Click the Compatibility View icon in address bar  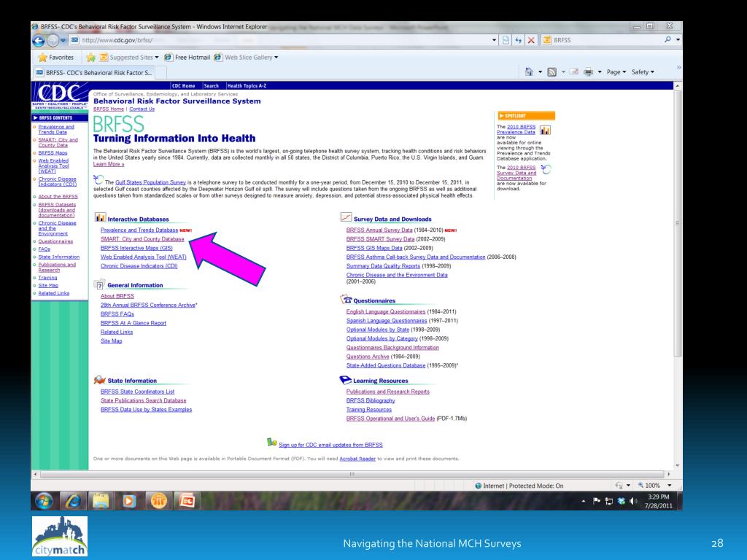point(506,41)
